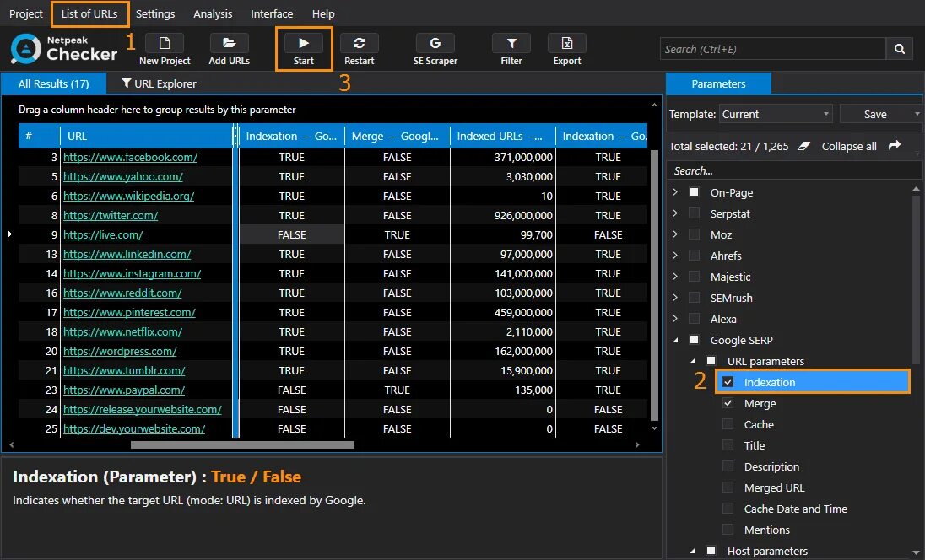Click the Export spreadsheet icon
925x560 pixels.
tap(567, 43)
